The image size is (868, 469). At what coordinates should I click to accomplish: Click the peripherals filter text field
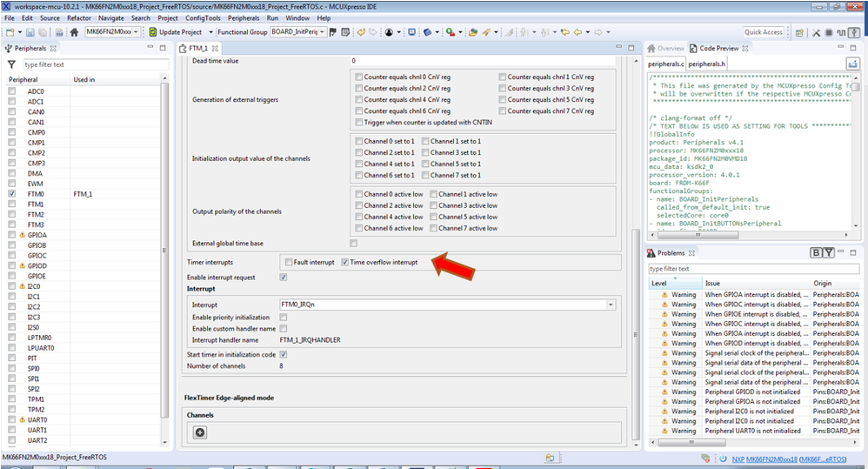point(96,64)
